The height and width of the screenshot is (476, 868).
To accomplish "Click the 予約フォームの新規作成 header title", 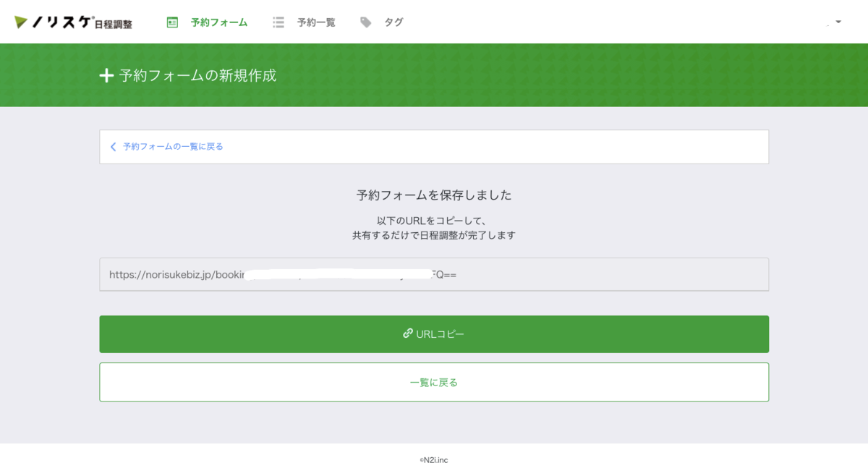I will click(x=198, y=75).
